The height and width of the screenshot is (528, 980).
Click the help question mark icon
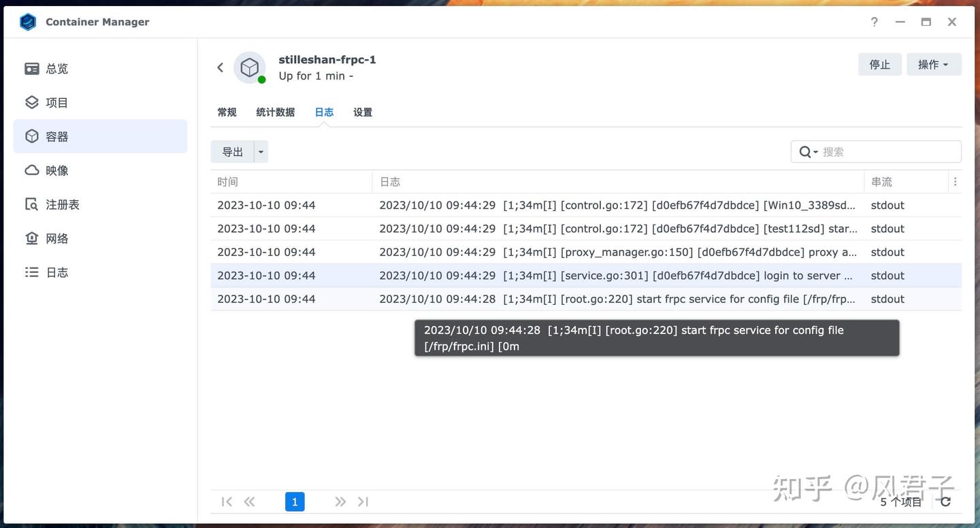(x=875, y=22)
